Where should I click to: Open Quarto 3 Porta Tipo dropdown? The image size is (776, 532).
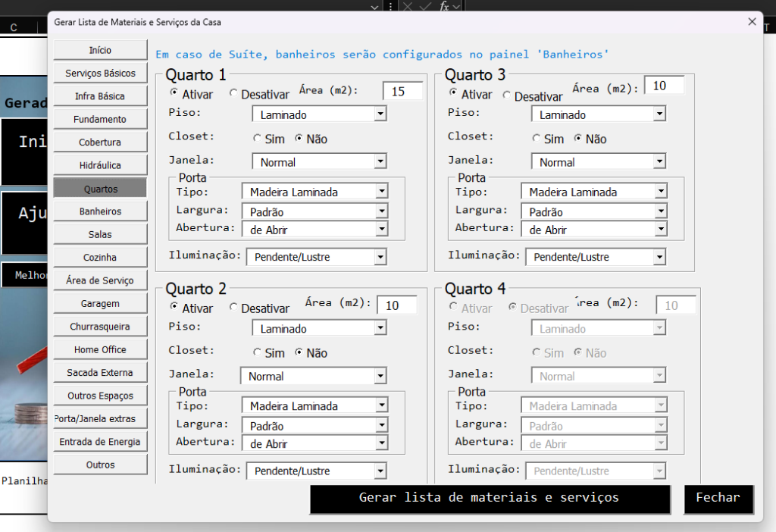(661, 191)
